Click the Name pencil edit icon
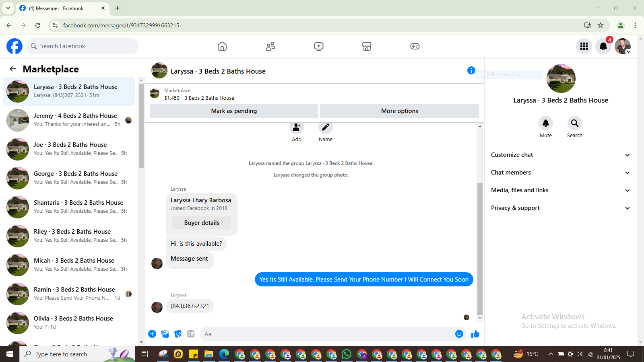The height and width of the screenshot is (362, 644). 326,128
